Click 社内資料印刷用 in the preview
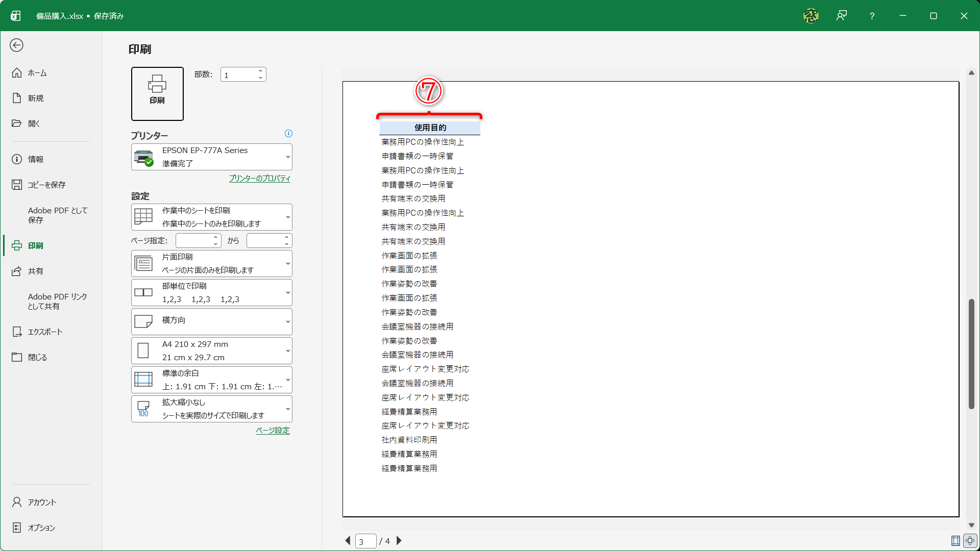Image resolution: width=980 pixels, height=551 pixels. coord(409,440)
